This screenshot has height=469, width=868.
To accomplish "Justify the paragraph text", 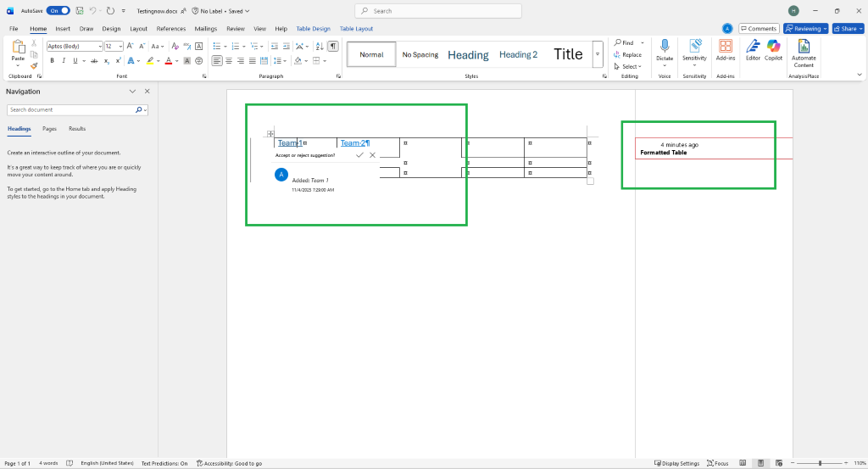I will (x=253, y=61).
